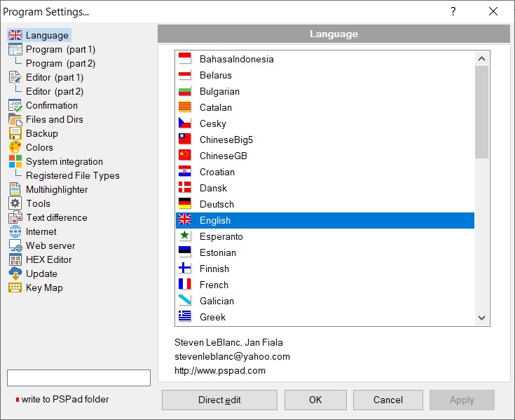Select Galician language entry
The image size is (515, 420).
(325, 301)
